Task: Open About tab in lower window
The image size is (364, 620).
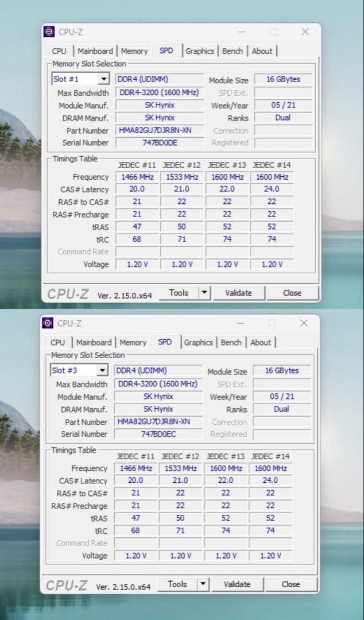Action: point(260,342)
